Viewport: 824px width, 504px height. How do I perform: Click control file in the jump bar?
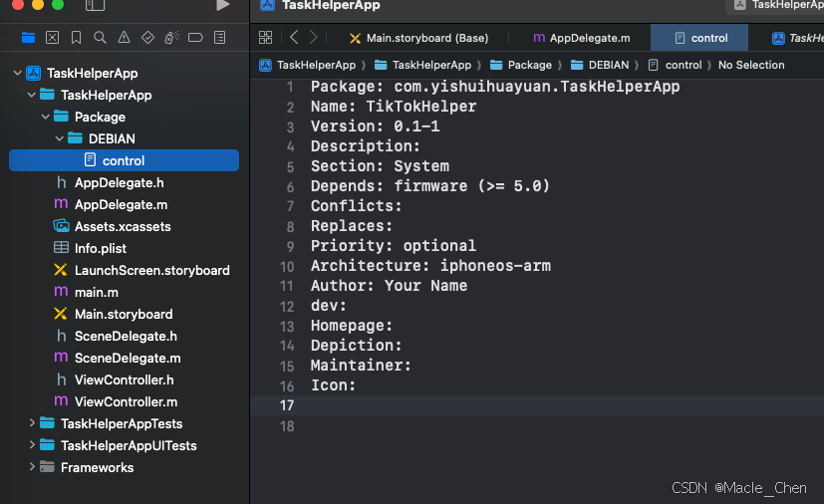pyautogui.click(x=676, y=65)
